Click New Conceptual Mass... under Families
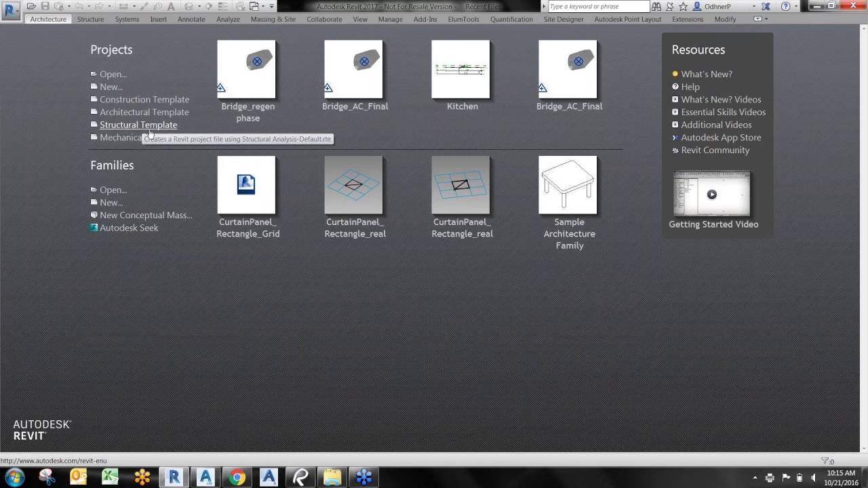The image size is (868, 488). click(146, 216)
